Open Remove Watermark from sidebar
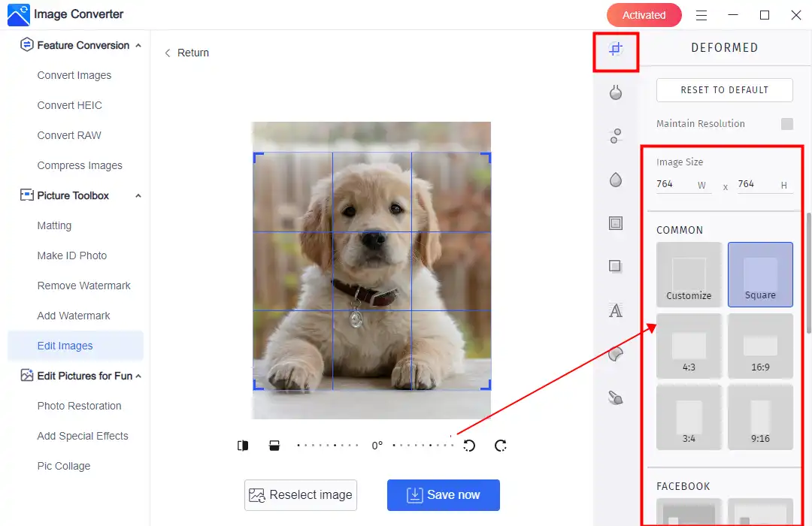This screenshot has height=526, width=812. pos(83,286)
